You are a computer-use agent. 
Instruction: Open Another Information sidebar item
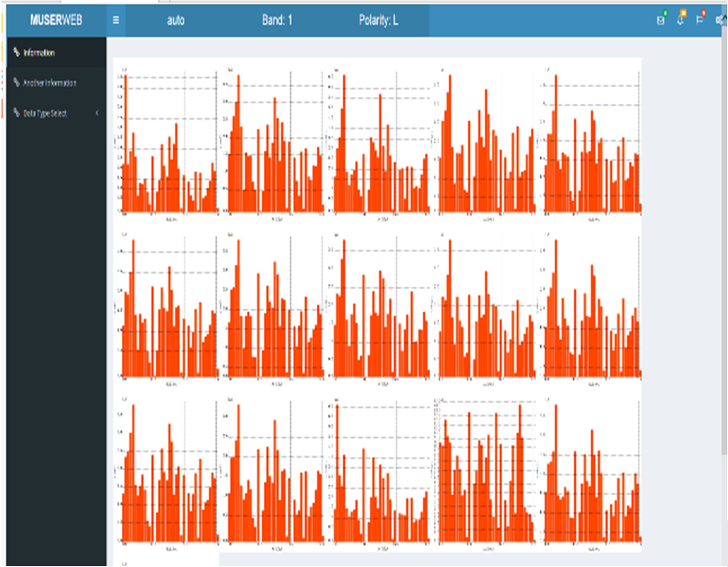click(x=49, y=83)
